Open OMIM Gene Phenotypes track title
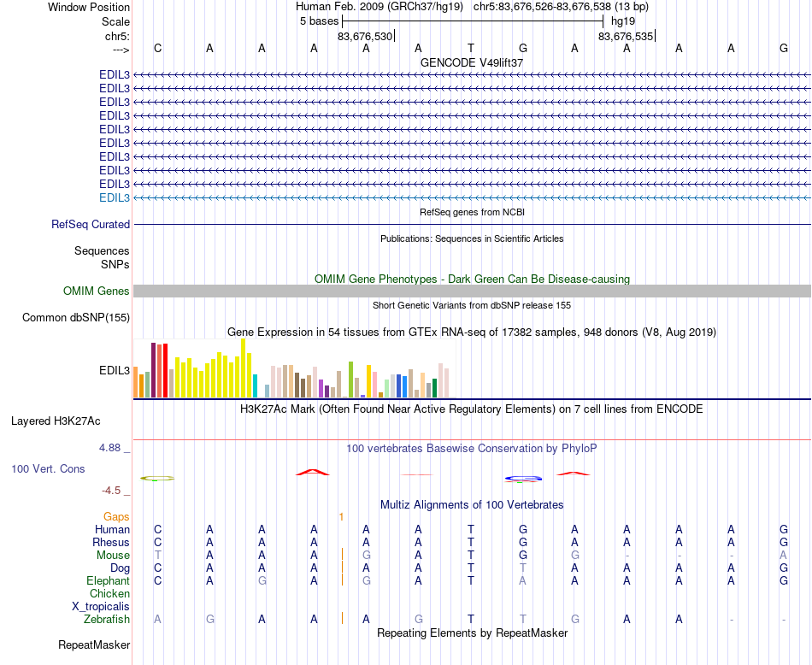The image size is (812, 665). [x=472, y=280]
